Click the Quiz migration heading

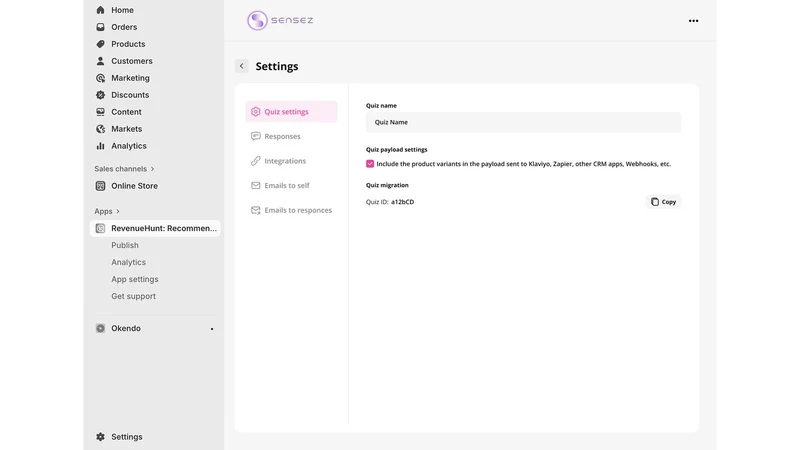pyautogui.click(x=387, y=185)
